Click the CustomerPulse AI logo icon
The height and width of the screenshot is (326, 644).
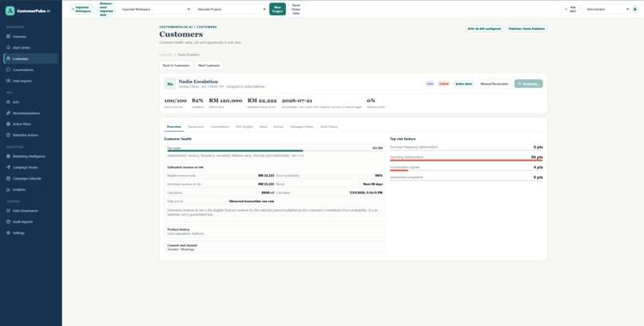10,10
